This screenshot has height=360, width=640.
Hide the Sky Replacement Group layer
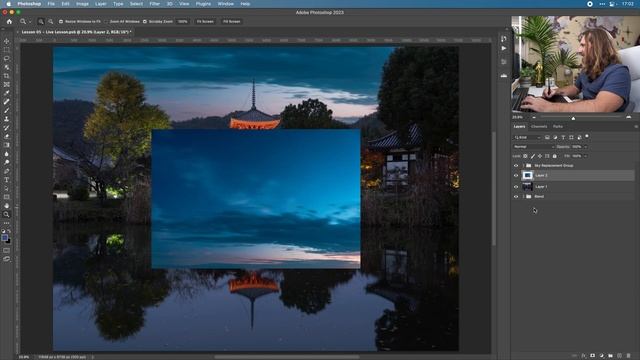516,166
